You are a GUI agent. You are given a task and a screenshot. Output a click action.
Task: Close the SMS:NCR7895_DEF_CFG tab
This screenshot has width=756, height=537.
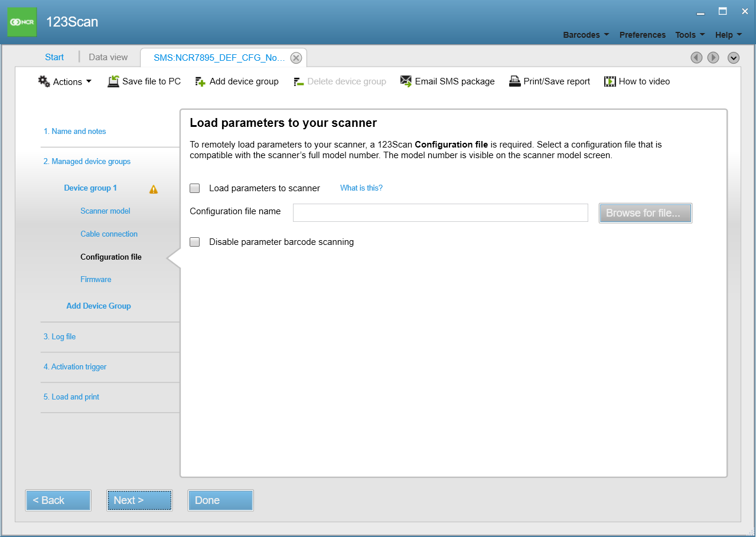click(296, 58)
